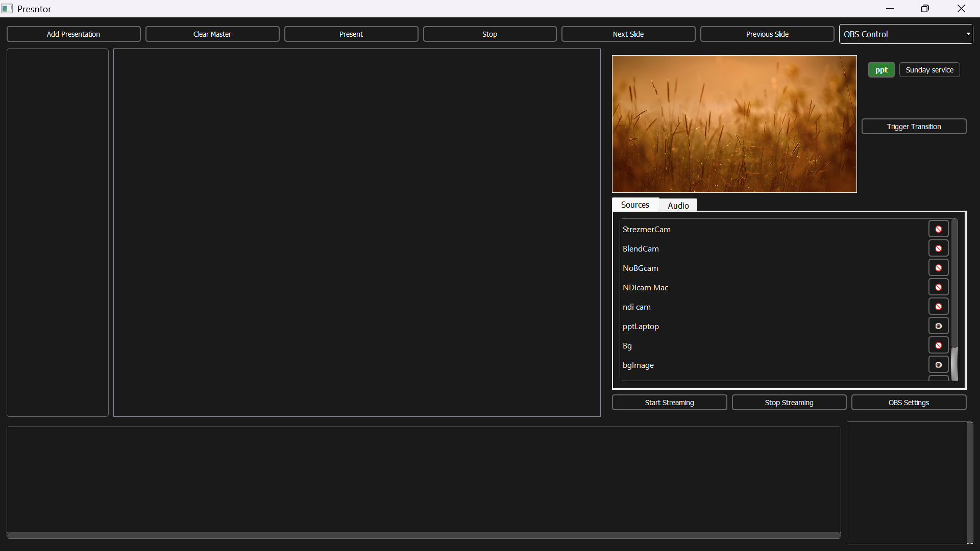Start streaming to OBS
980x551 pixels.
[669, 402]
